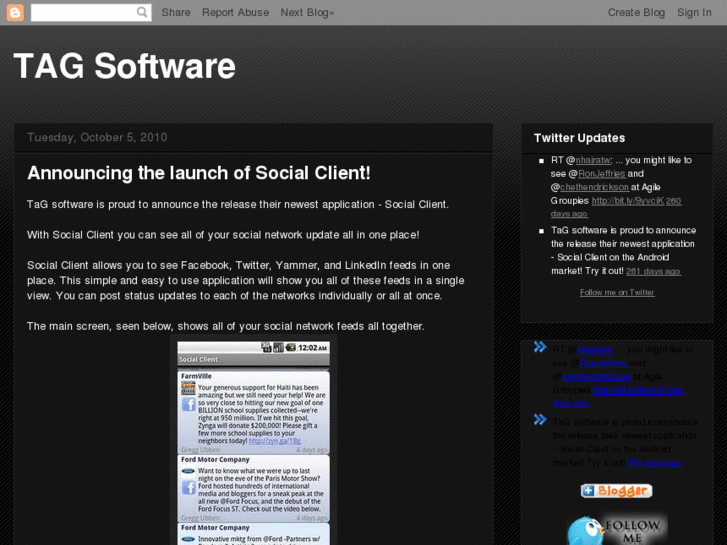Open the Social Client phone screenshot image

click(254, 441)
